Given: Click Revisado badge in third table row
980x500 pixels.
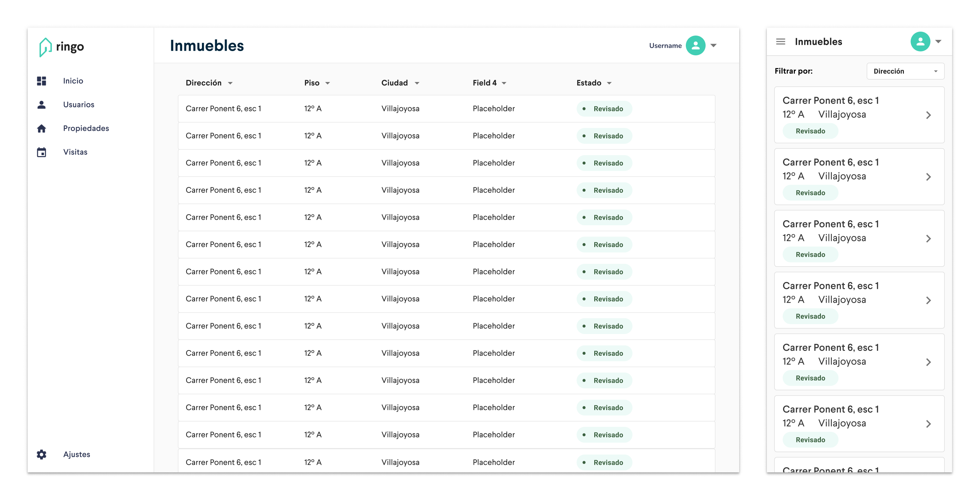Looking at the screenshot, I should click(x=604, y=163).
